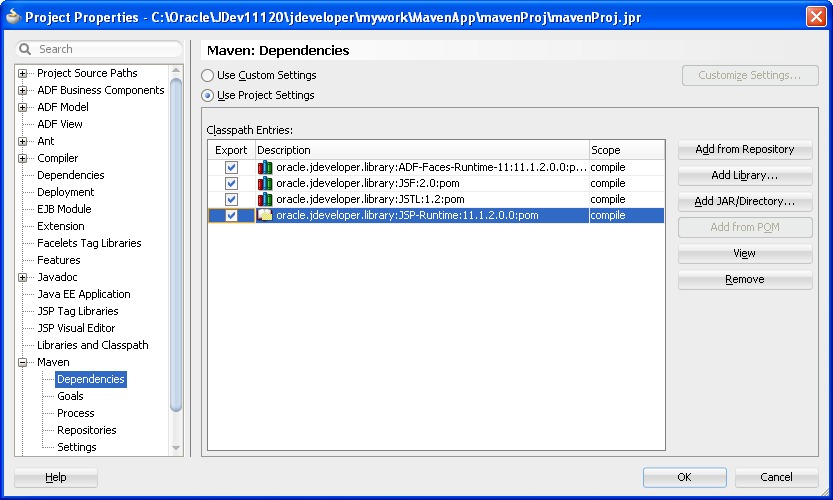Close the Project Properties dialog
833x500 pixels.
(816, 17)
